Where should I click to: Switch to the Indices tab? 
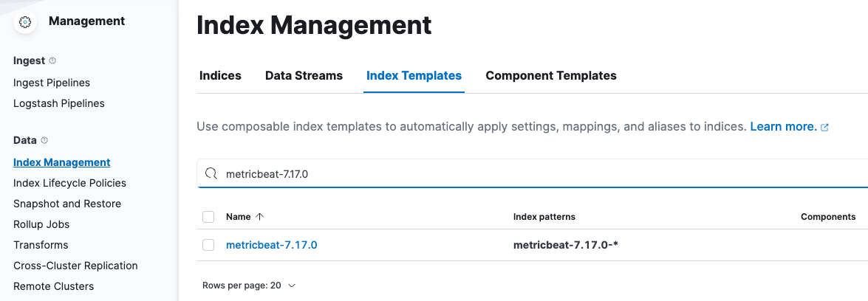(220, 75)
